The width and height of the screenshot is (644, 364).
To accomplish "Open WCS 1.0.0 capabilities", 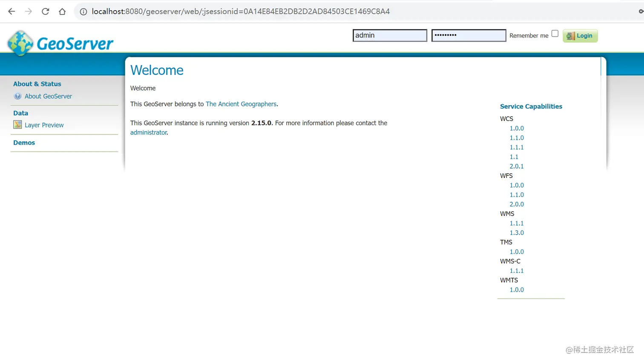I will (517, 128).
